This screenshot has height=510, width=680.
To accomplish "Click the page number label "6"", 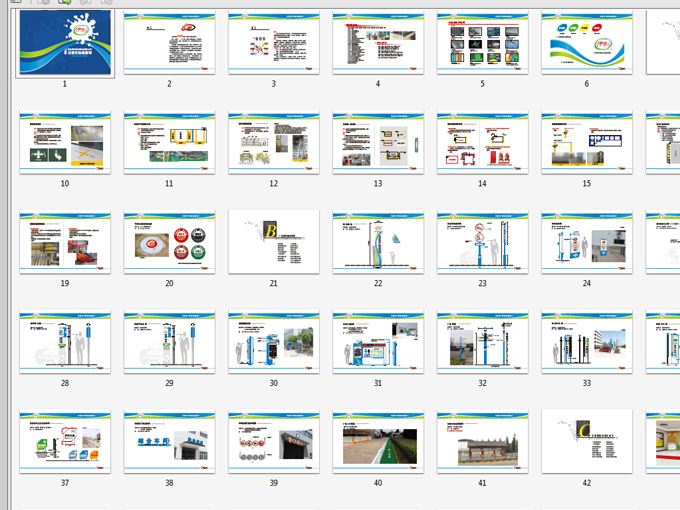I will point(587,84).
